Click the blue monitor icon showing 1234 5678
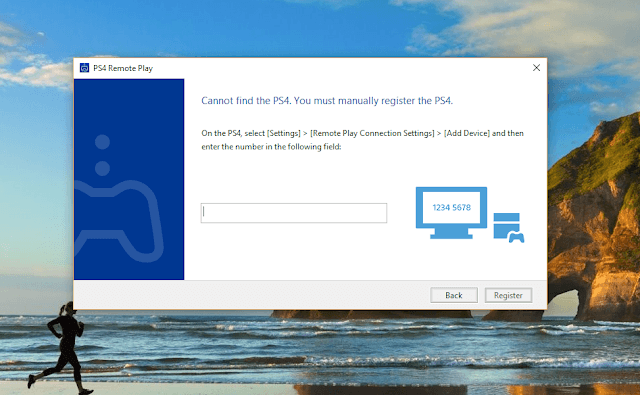Screen dimensions: 640x395 click(x=451, y=212)
